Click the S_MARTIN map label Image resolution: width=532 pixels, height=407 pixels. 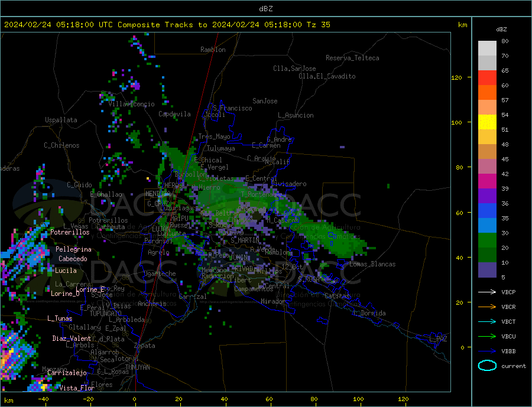(x=245, y=240)
